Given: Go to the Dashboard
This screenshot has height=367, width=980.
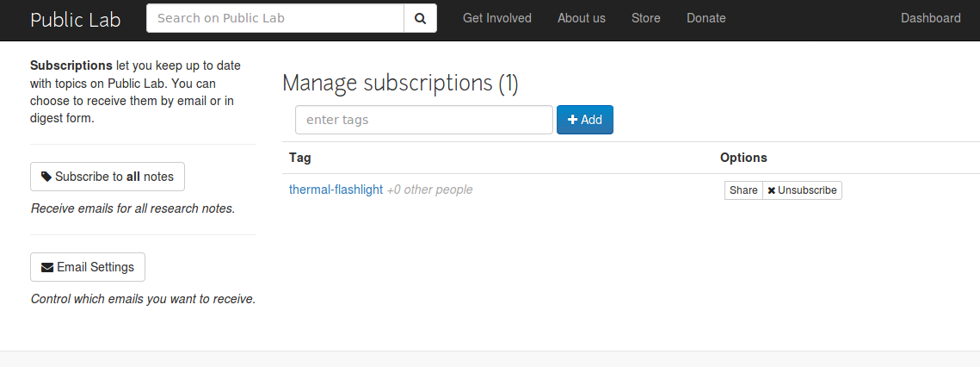Looking at the screenshot, I should (931, 18).
